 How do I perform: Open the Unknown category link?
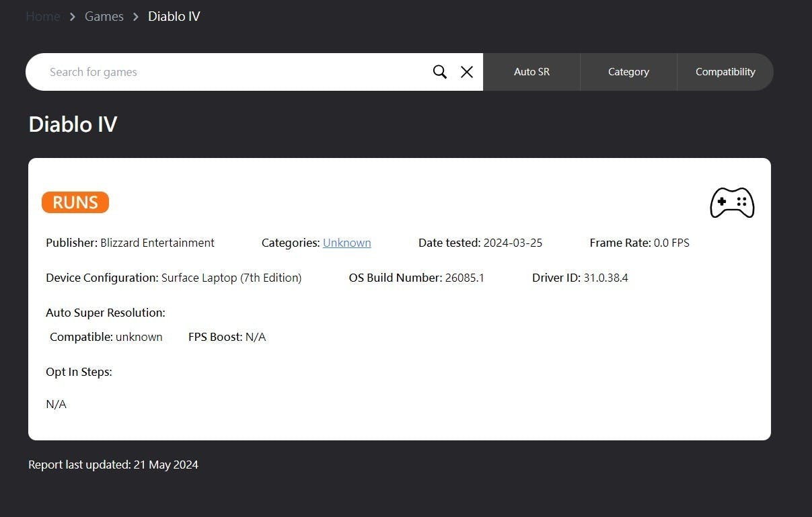coord(346,243)
